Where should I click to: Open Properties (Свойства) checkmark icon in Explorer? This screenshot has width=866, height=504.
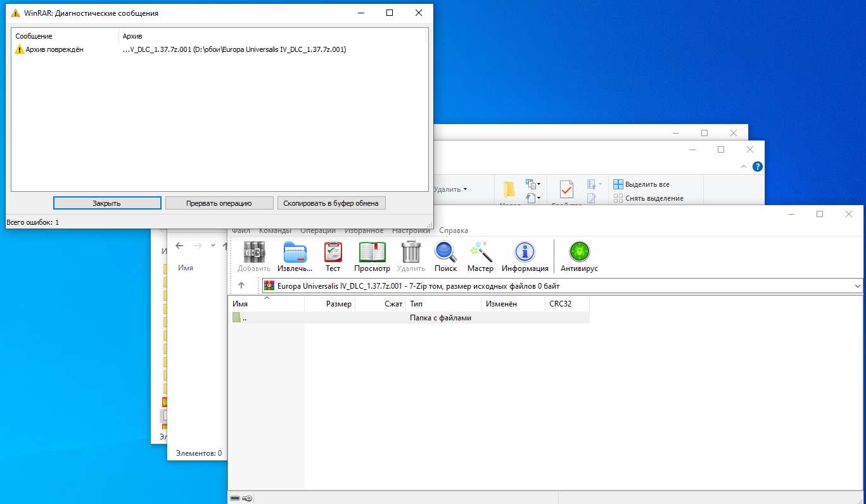(566, 189)
